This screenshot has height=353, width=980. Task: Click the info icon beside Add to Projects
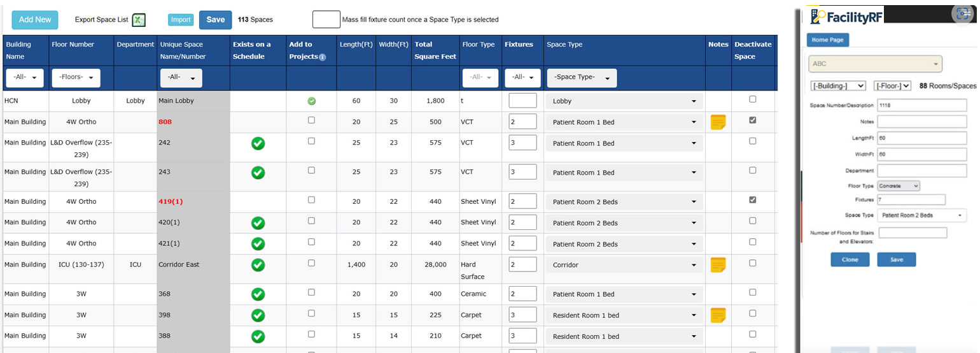[x=322, y=57]
